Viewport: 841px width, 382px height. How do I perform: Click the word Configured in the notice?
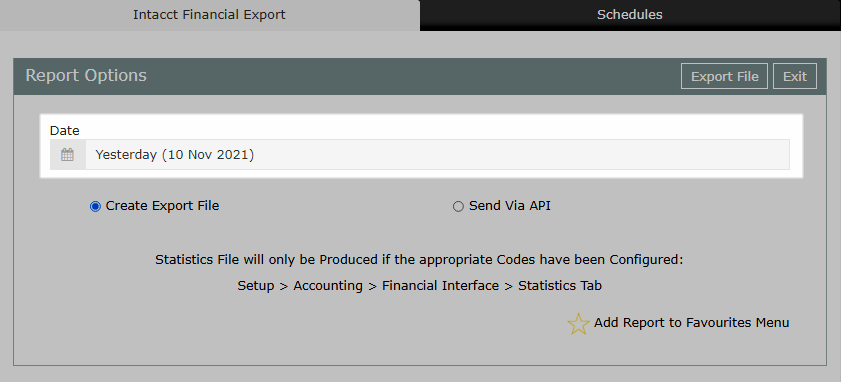coord(646,260)
